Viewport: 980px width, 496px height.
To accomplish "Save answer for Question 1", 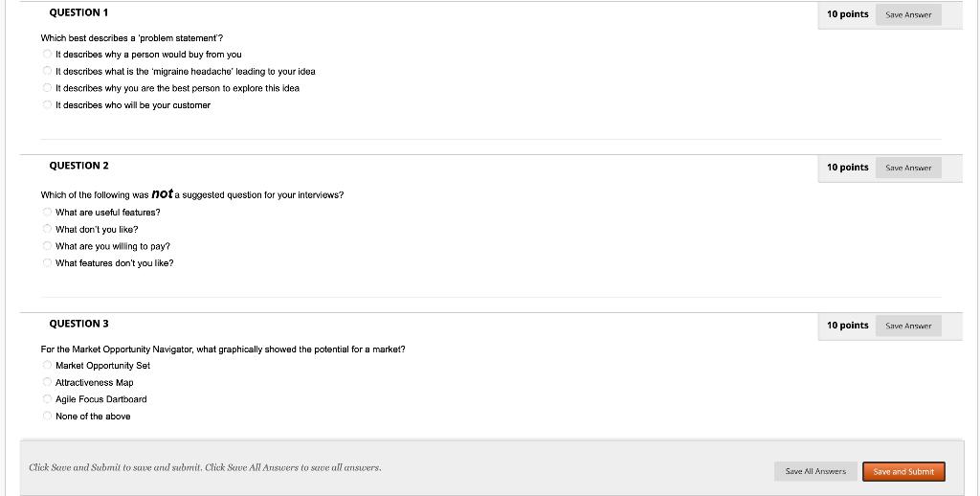I will pyautogui.click(x=908, y=14).
